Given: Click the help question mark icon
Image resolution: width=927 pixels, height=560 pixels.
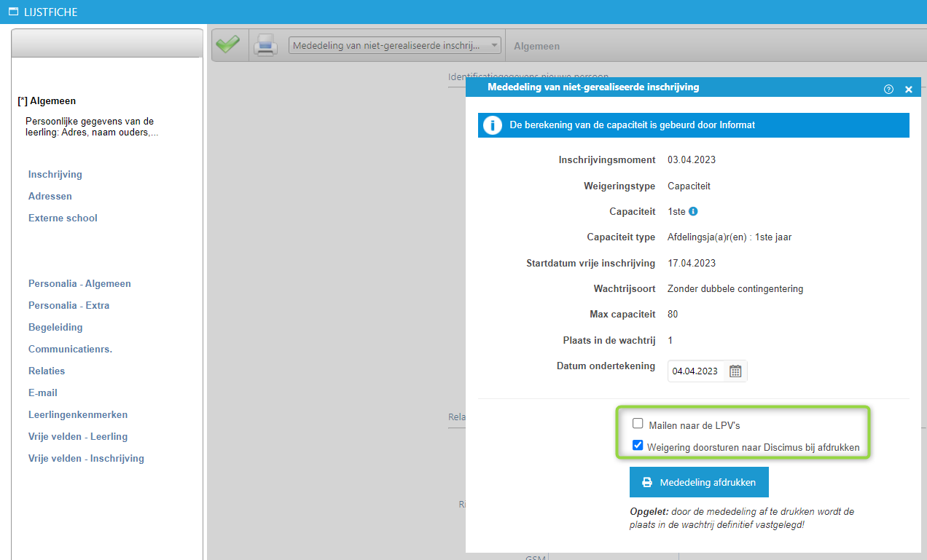Looking at the screenshot, I should click(x=888, y=89).
